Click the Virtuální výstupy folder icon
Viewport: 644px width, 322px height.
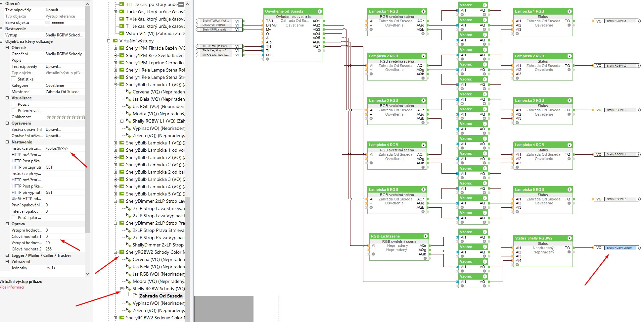(115, 41)
